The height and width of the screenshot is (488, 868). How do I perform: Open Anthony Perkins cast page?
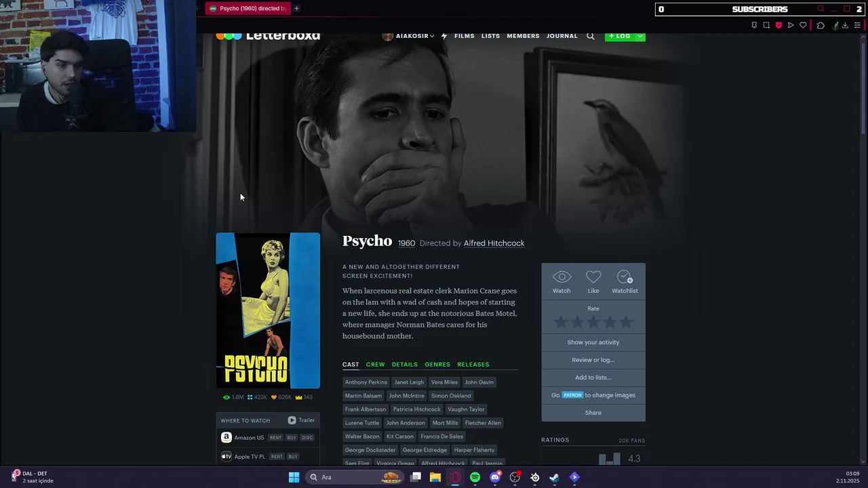click(366, 382)
